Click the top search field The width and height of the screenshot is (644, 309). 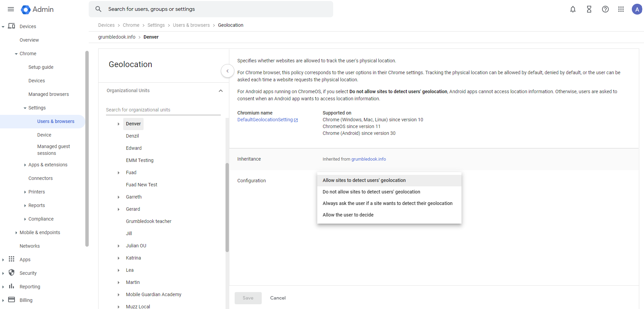(211, 9)
